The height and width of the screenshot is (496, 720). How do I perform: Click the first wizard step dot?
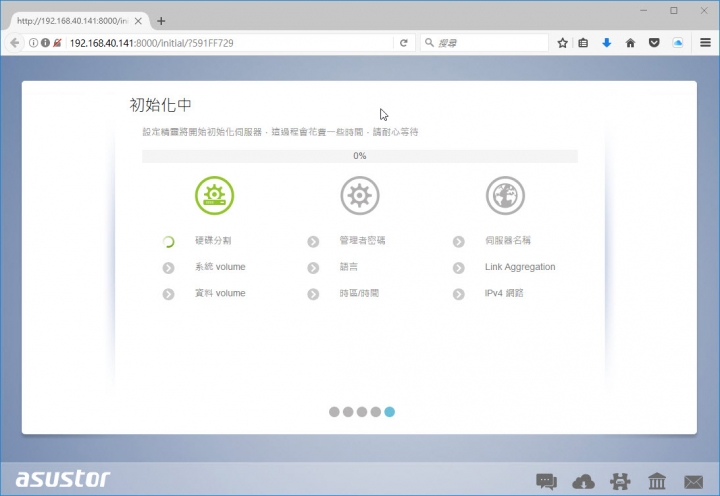334,412
